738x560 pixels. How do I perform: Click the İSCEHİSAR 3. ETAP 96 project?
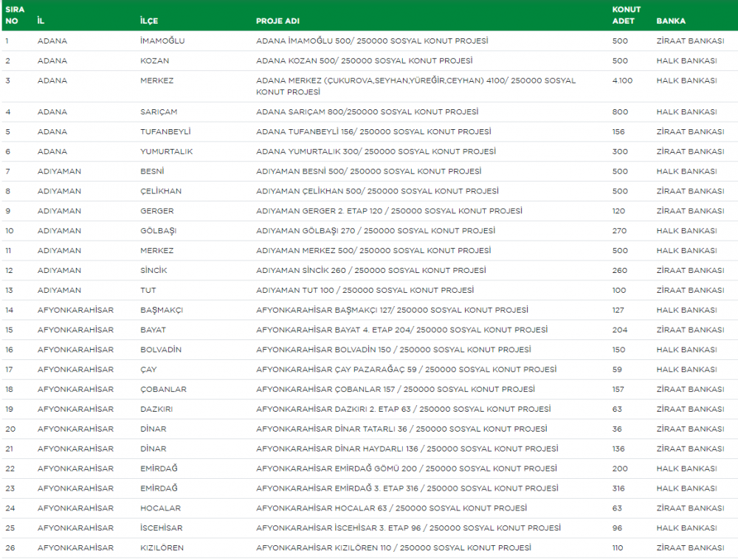[408, 528]
